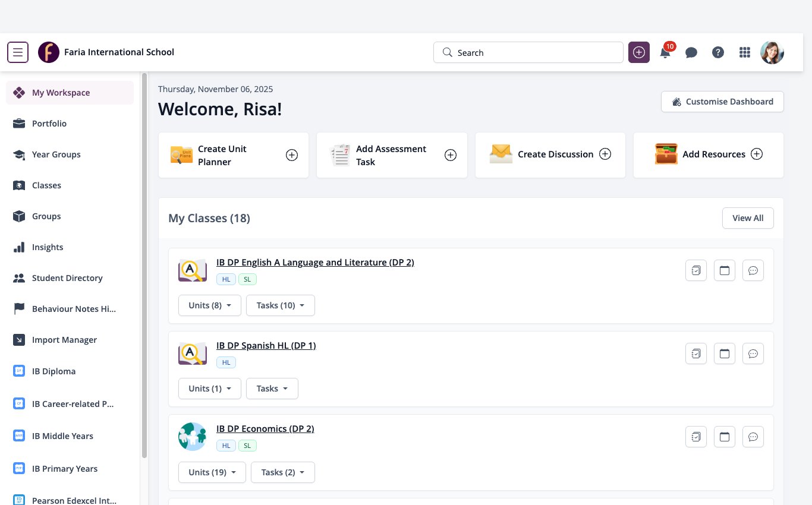Open Spanish HL class discussion icon

[753, 353]
